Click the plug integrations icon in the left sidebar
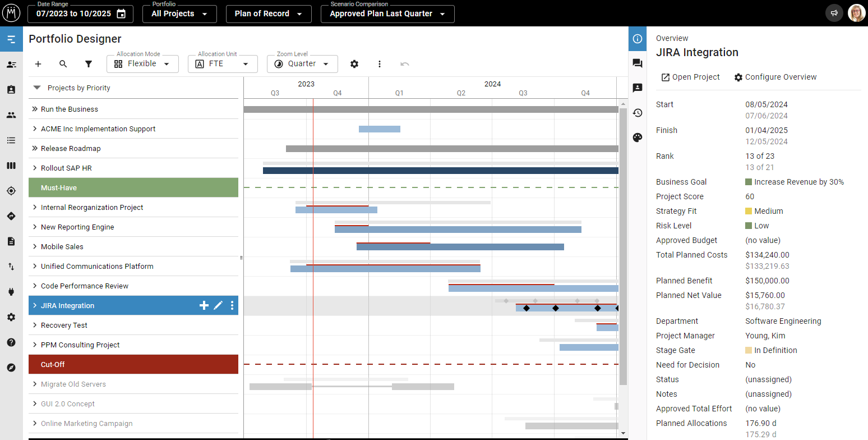Viewport: 868px width, 440px height. click(11, 292)
